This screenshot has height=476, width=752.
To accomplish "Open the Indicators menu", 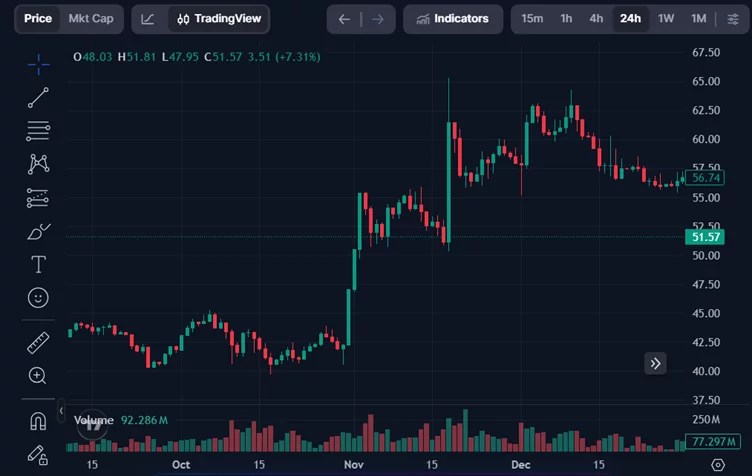I will pos(453,19).
